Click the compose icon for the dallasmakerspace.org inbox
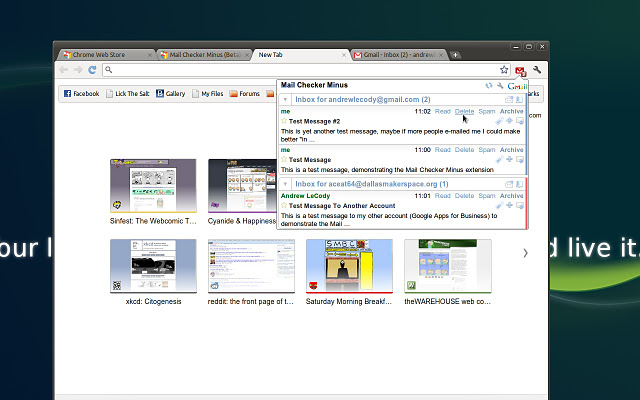This screenshot has height=400, width=640. (x=509, y=184)
